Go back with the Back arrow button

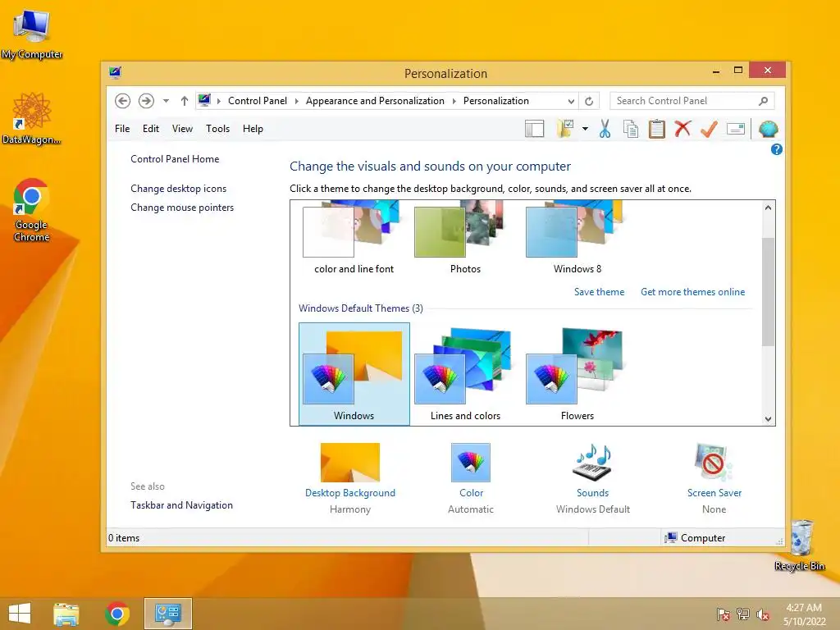click(123, 101)
